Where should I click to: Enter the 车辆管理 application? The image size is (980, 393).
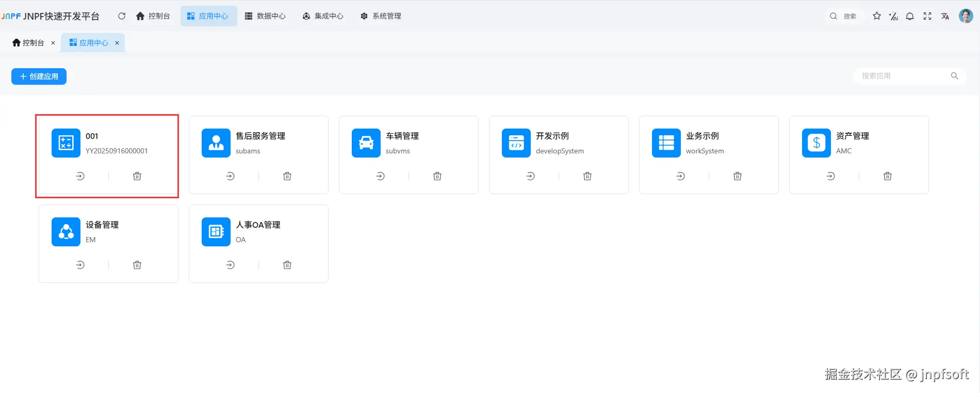(381, 176)
